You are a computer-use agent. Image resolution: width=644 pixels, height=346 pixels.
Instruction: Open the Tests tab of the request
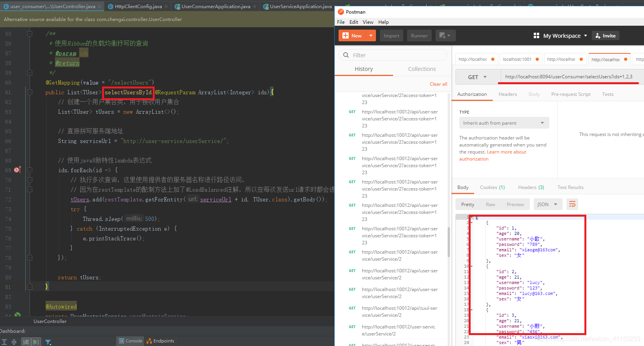coord(607,94)
